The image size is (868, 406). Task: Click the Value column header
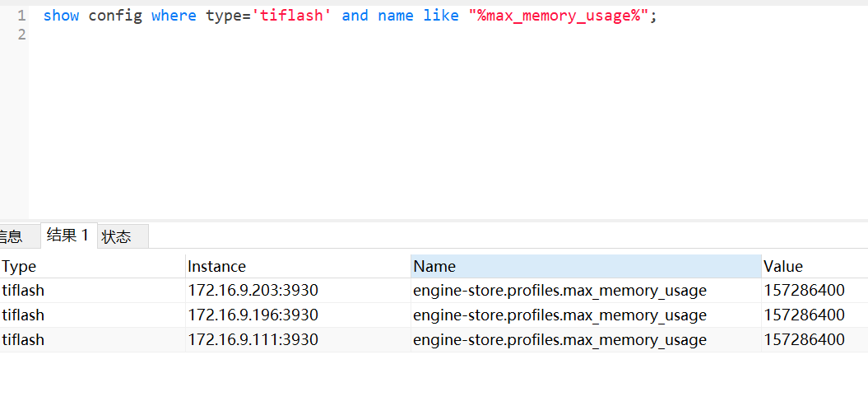(x=783, y=266)
